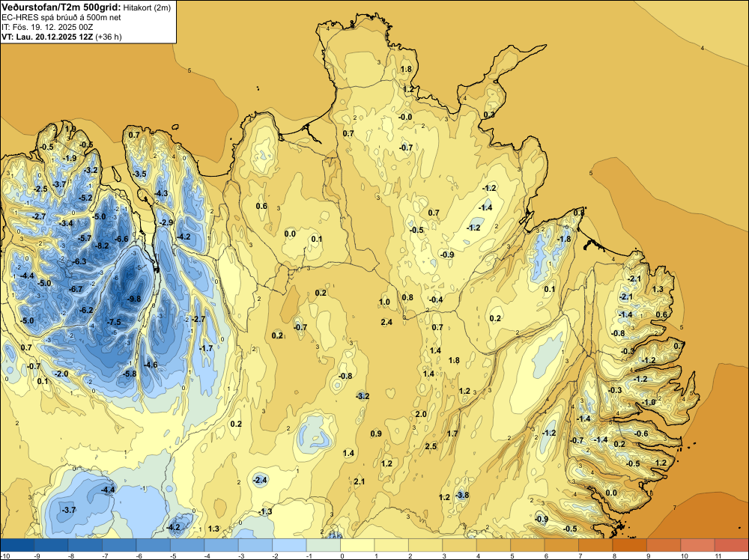Click the temperature label -2.0

tap(61, 374)
